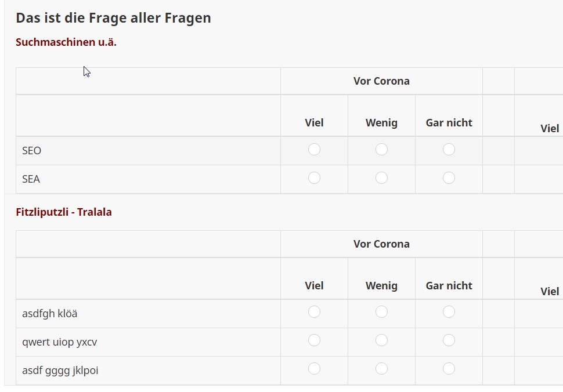Click the SEO row label
The image size is (563, 392).
(32, 151)
